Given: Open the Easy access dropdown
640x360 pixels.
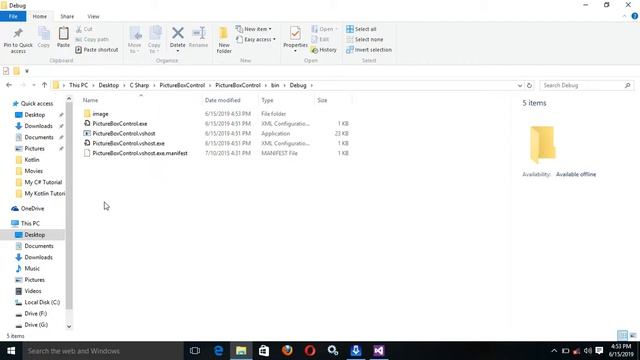Looking at the screenshot, I should pyautogui.click(x=256, y=39).
